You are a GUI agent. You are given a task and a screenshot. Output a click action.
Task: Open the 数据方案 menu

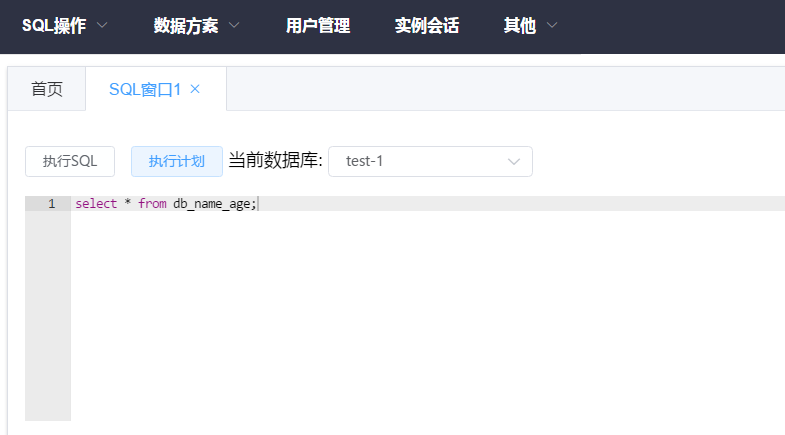coord(186,26)
